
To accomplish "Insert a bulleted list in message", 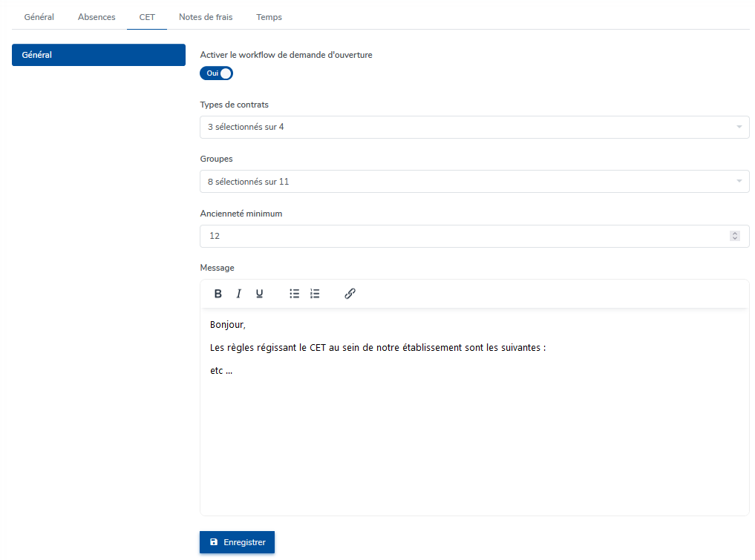I will point(294,294).
